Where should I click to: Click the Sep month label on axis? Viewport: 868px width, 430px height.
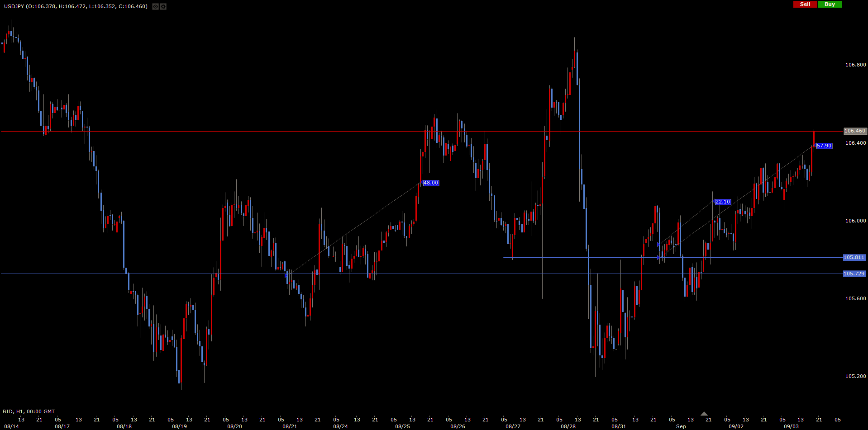[x=681, y=427]
